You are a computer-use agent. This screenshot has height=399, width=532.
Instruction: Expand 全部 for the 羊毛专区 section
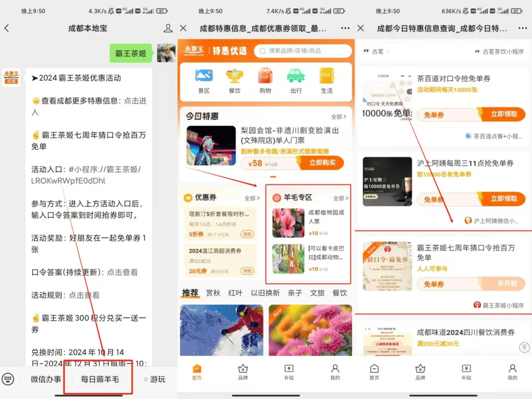pos(341,198)
